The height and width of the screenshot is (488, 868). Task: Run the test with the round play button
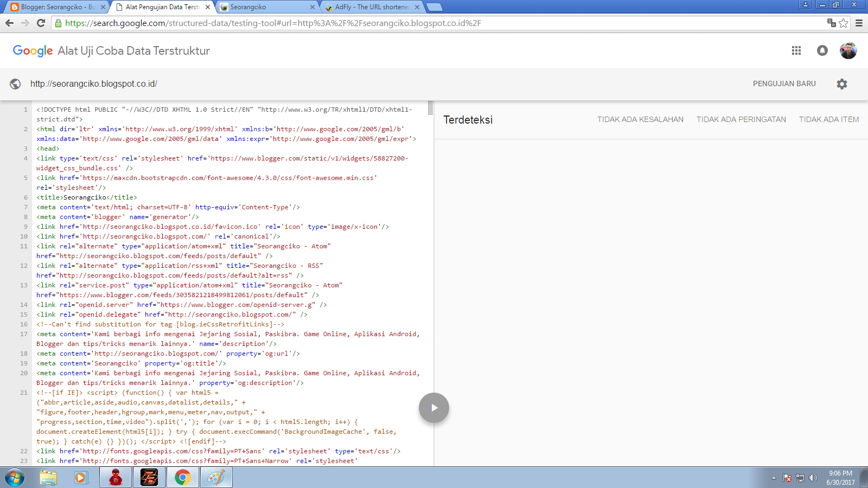tap(434, 408)
